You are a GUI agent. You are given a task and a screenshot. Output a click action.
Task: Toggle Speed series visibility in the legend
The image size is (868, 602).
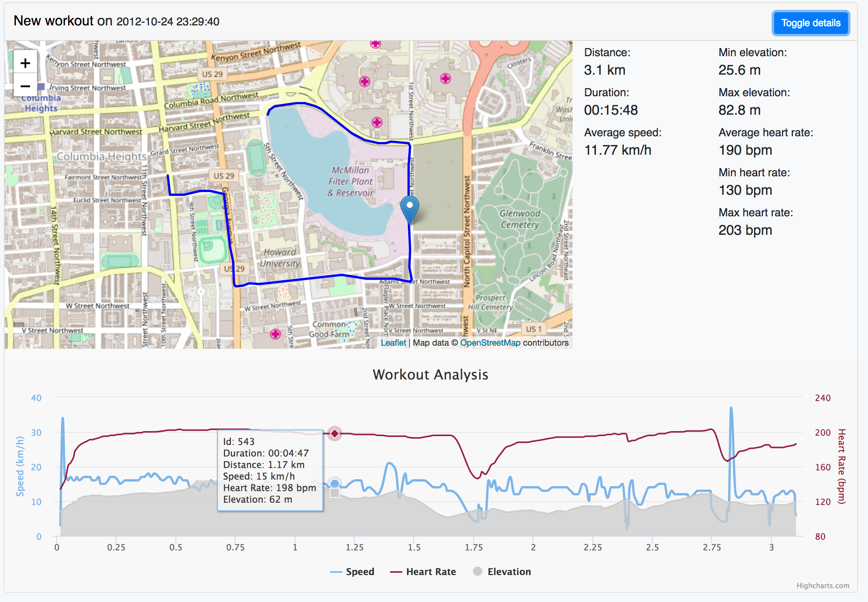coord(360,572)
